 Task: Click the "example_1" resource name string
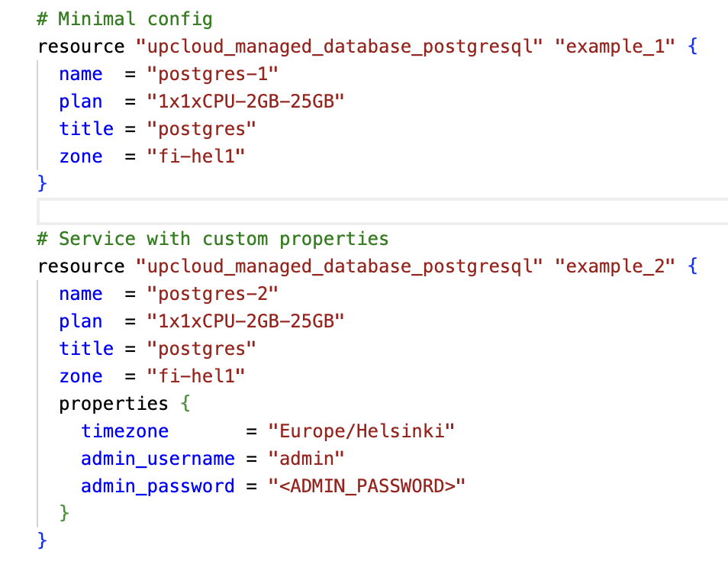(x=614, y=47)
